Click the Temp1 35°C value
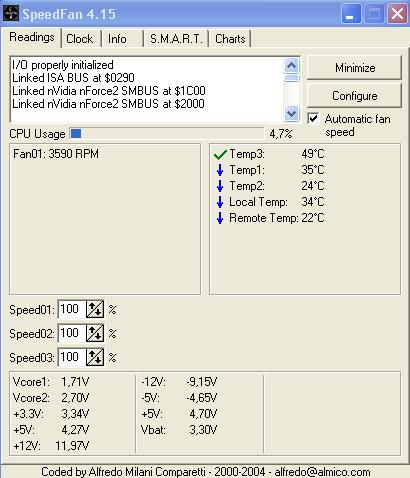Screen dimensions: 410x478 (x=313, y=170)
